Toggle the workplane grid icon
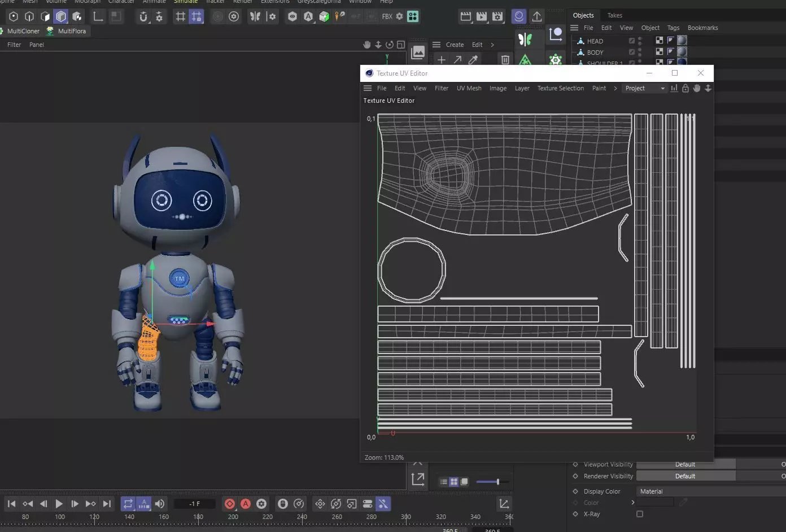This screenshot has width=786, height=532. tap(181, 16)
